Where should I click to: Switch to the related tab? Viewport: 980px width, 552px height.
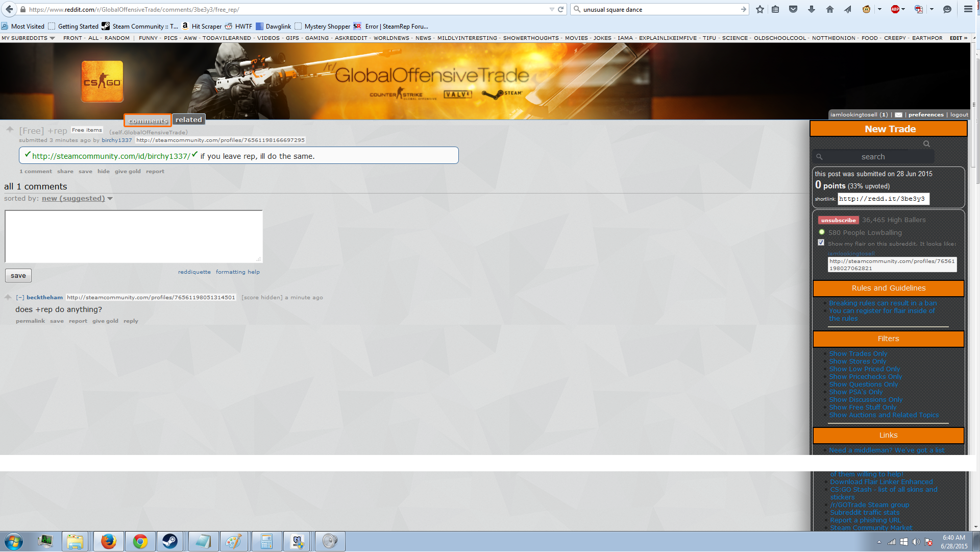[x=188, y=120]
